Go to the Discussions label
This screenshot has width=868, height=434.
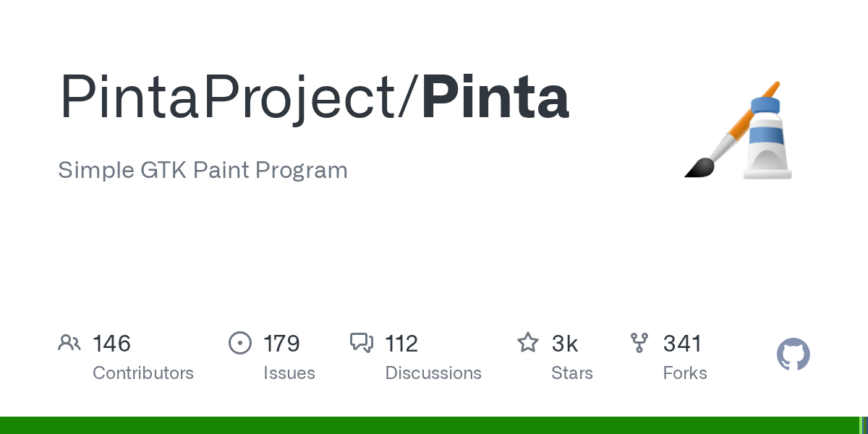click(x=433, y=373)
